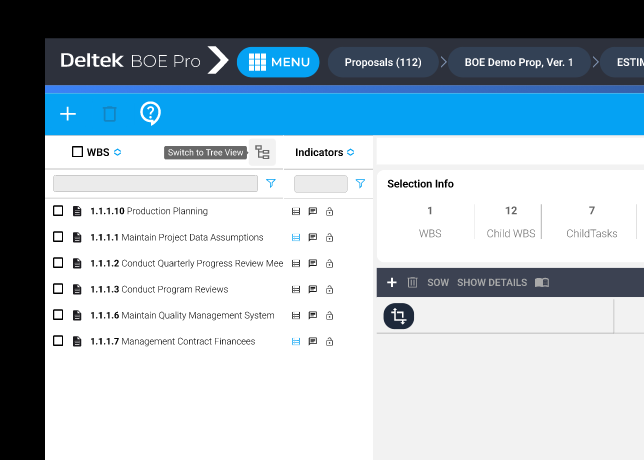This screenshot has height=460, width=644.
Task: Select 1.1.1.2 Conduct Quarterly Progress Review text
Action: (187, 263)
